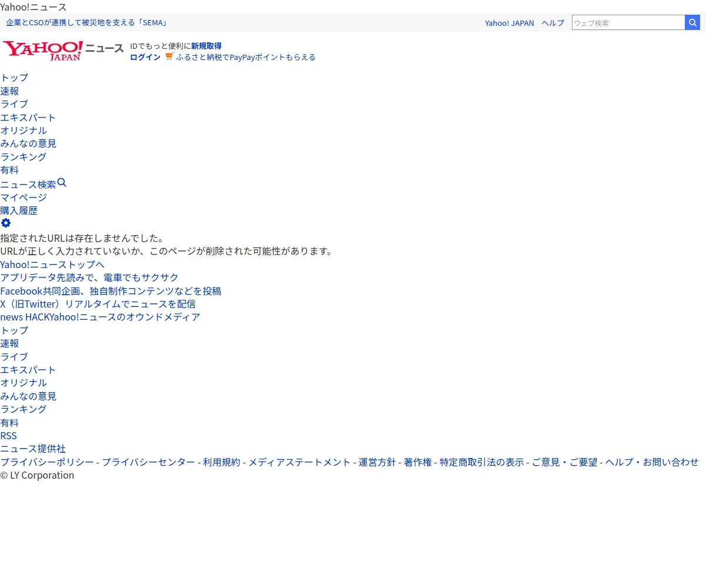Click the URLが正しく入力されていないか error explanation text
This screenshot has height=588, width=706.
(x=166, y=251)
